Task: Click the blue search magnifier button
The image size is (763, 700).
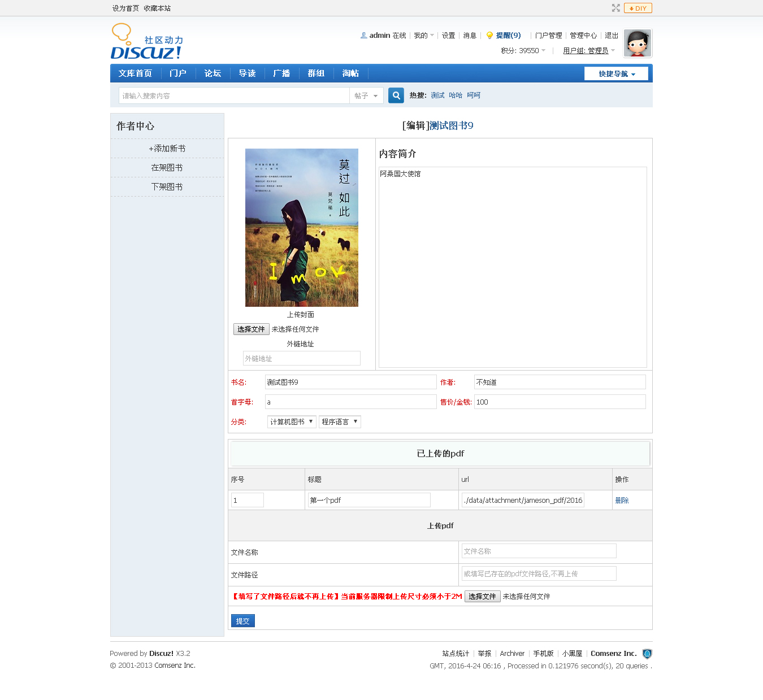Action: [396, 95]
